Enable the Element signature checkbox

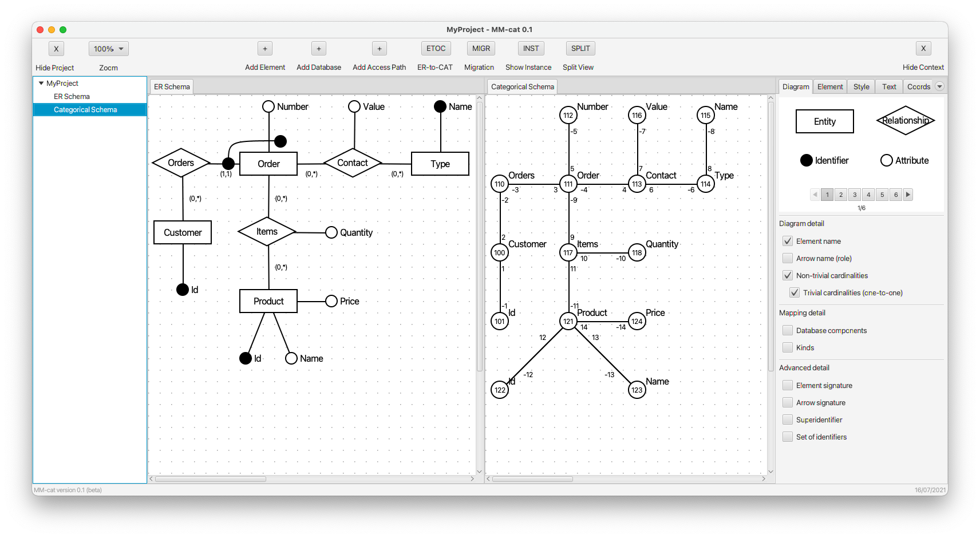[788, 385]
